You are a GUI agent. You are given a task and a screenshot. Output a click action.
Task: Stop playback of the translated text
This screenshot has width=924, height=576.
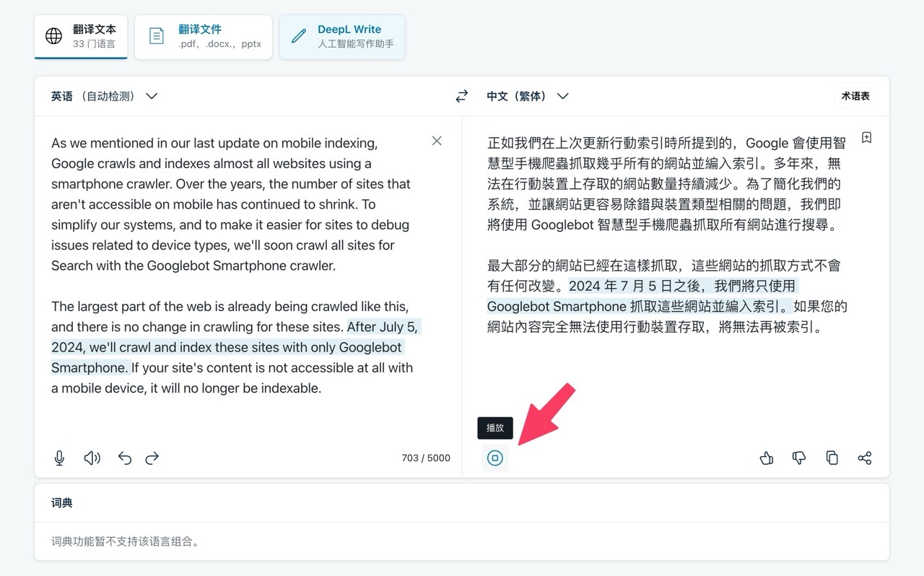click(x=495, y=458)
